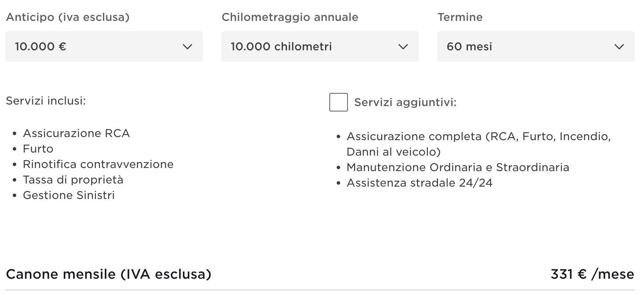Viewport: 644px width, 295px height.
Task: Click the "Assistenza stradale 24/24" item
Action: click(419, 183)
